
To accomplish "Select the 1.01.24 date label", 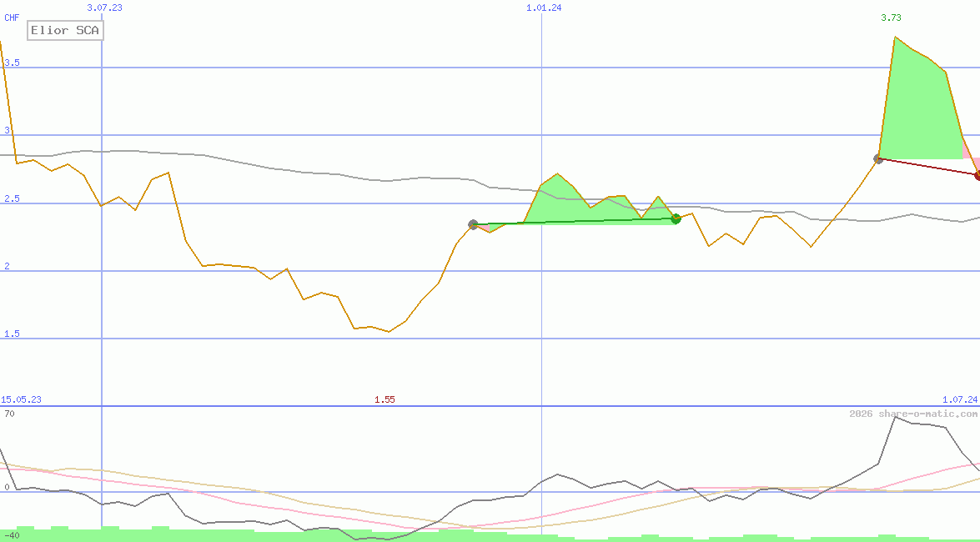I will click(x=544, y=8).
